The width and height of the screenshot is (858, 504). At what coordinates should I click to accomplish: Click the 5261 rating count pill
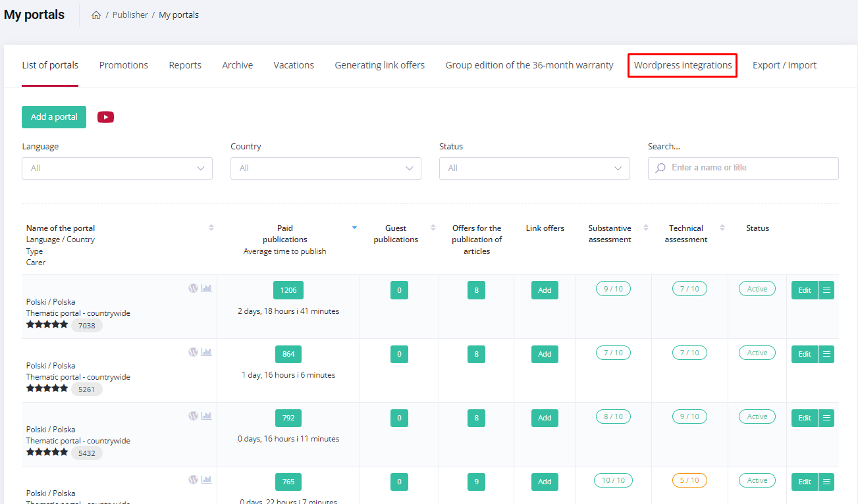[87, 390]
